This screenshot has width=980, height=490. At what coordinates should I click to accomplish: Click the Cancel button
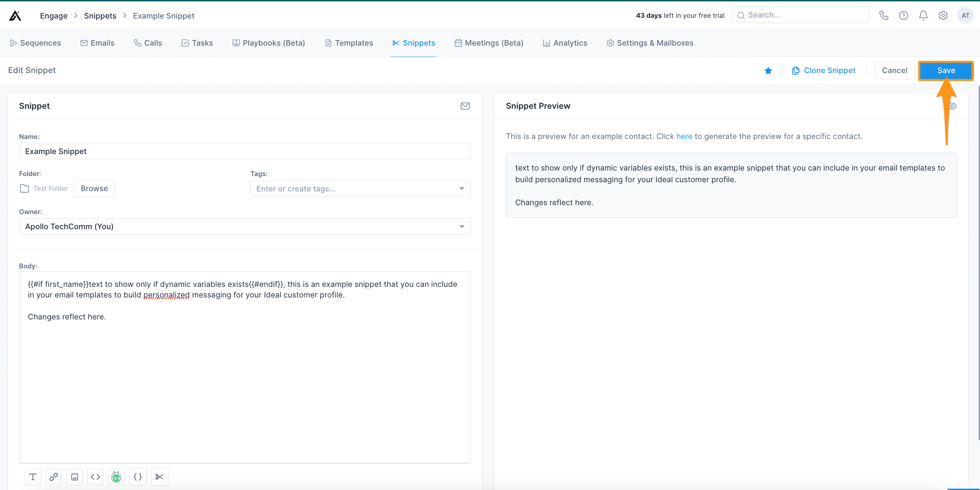pyautogui.click(x=894, y=70)
